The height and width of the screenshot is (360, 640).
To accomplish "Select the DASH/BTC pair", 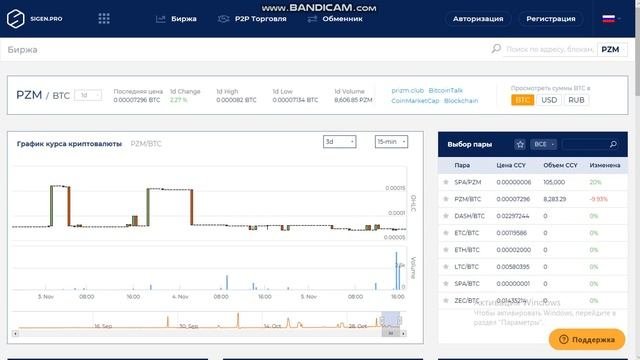I will [469, 216].
